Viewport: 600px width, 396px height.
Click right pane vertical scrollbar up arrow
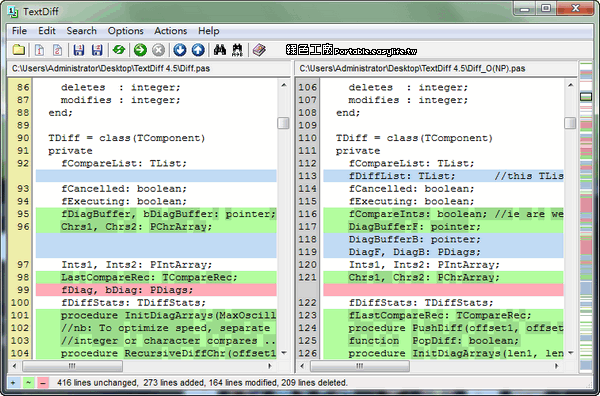[571, 85]
